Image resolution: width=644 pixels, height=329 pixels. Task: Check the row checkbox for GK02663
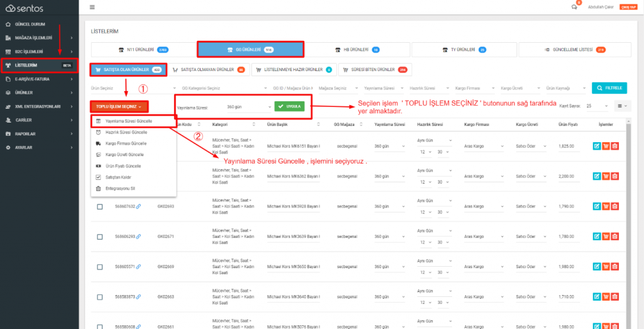(99, 297)
